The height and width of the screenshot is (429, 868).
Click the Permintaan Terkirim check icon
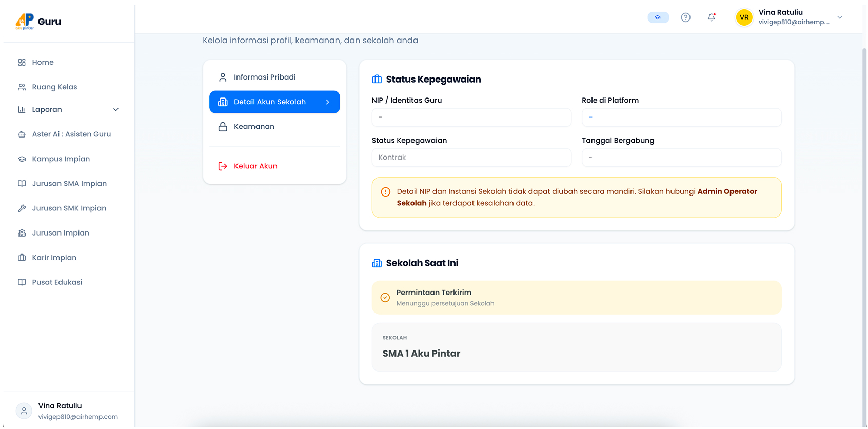click(x=385, y=298)
